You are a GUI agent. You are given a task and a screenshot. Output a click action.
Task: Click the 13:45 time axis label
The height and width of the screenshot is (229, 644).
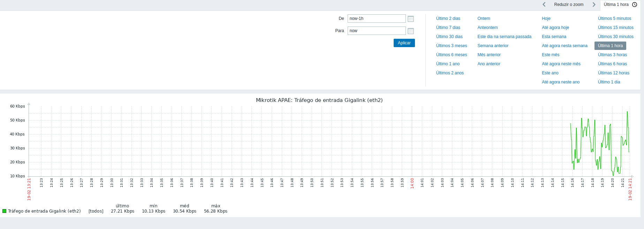tap(262, 183)
